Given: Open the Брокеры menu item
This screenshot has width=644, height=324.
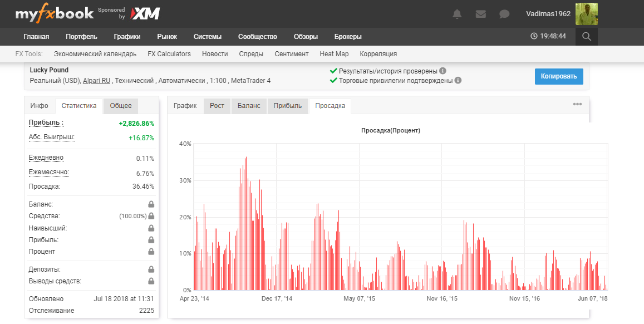Looking at the screenshot, I should [x=348, y=37].
